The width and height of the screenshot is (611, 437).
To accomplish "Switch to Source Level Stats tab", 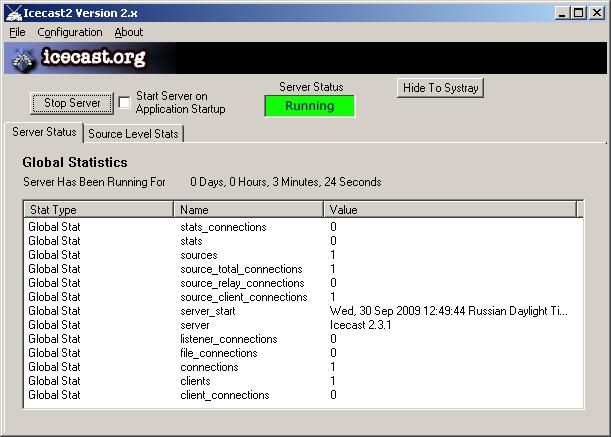I will pos(133,134).
